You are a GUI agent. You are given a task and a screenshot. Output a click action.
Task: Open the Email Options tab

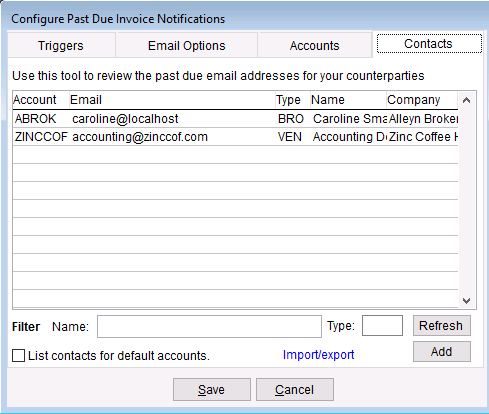(187, 45)
